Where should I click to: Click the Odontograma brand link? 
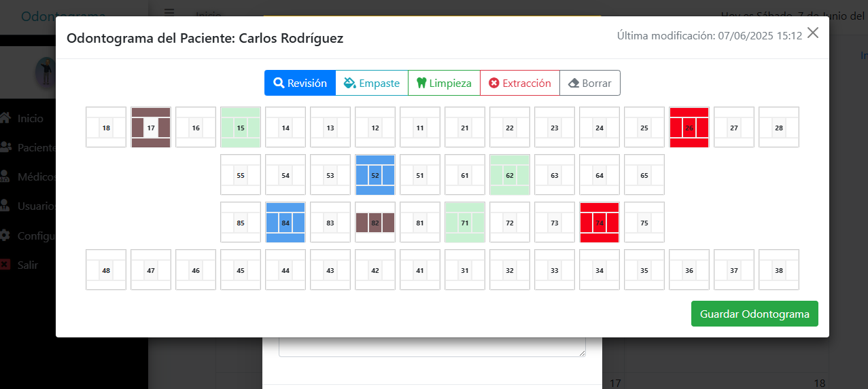(x=63, y=16)
